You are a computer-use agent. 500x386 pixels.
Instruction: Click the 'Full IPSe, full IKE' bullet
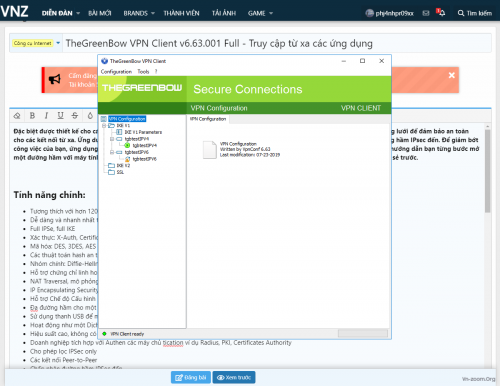[53, 229]
